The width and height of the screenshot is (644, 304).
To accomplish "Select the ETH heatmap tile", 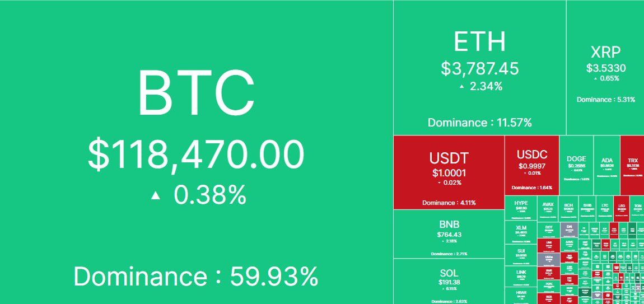I will (x=480, y=68).
